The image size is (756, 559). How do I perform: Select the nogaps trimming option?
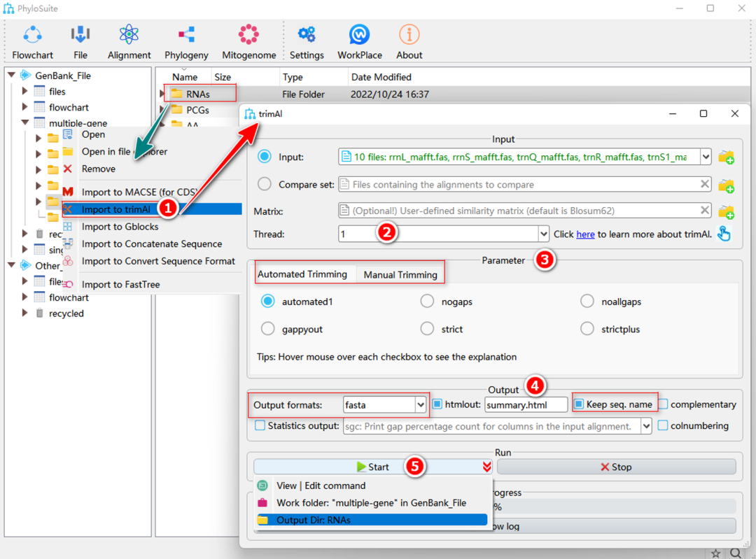click(x=427, y=301)
